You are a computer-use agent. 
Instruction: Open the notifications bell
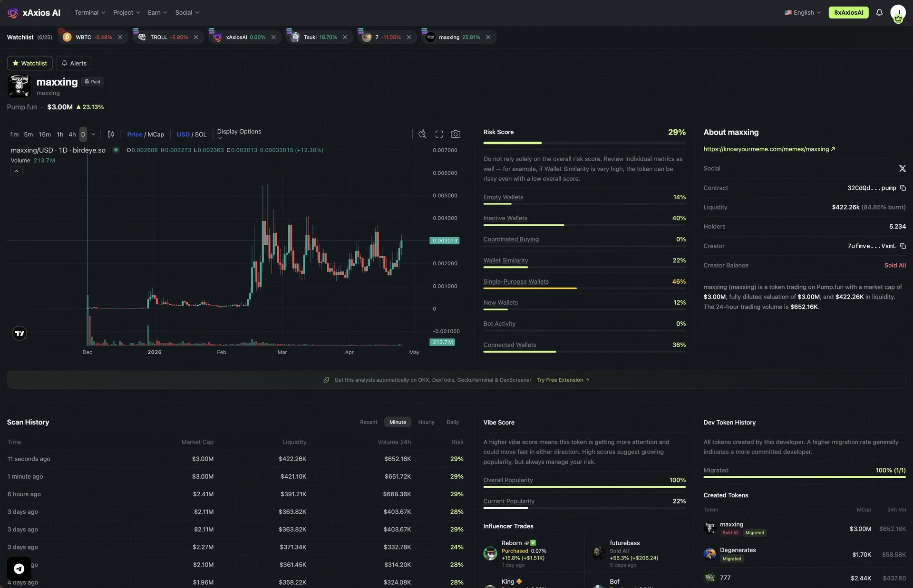[879, 13]
